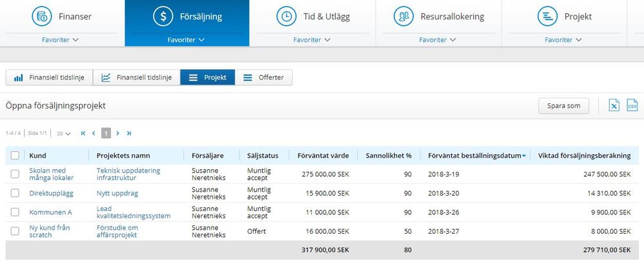Expand Favoriter under Försäljning

(x=186, y=40)
